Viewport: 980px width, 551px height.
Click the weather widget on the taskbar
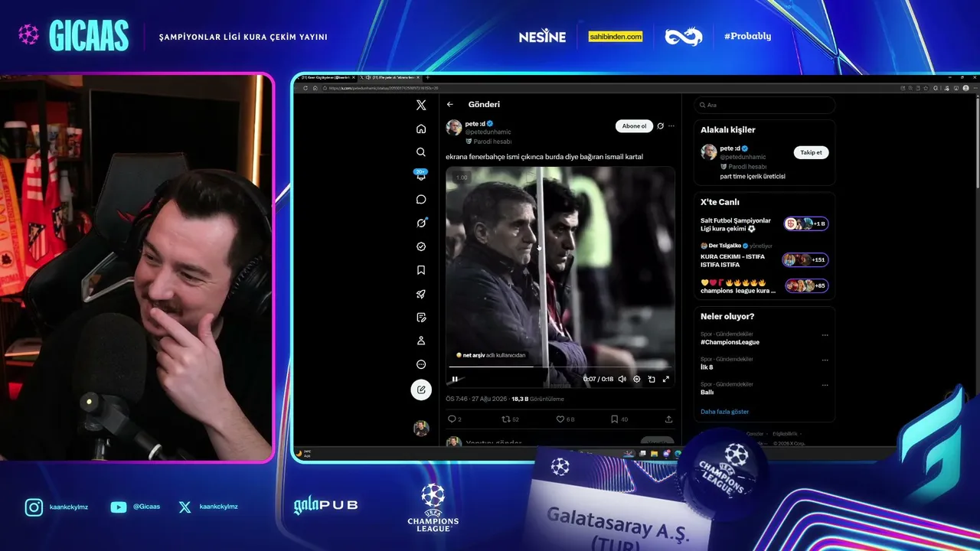[305, 453]
